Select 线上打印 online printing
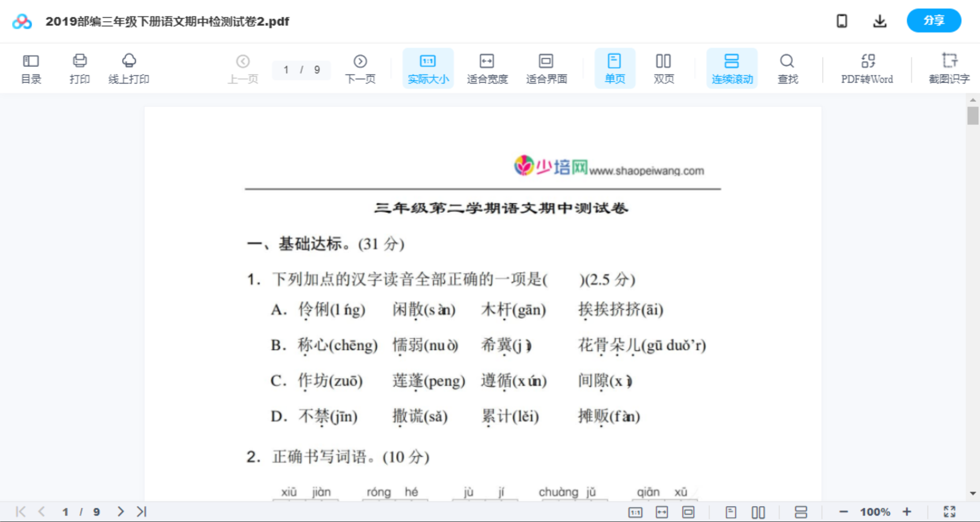 [x=129, y=68]
